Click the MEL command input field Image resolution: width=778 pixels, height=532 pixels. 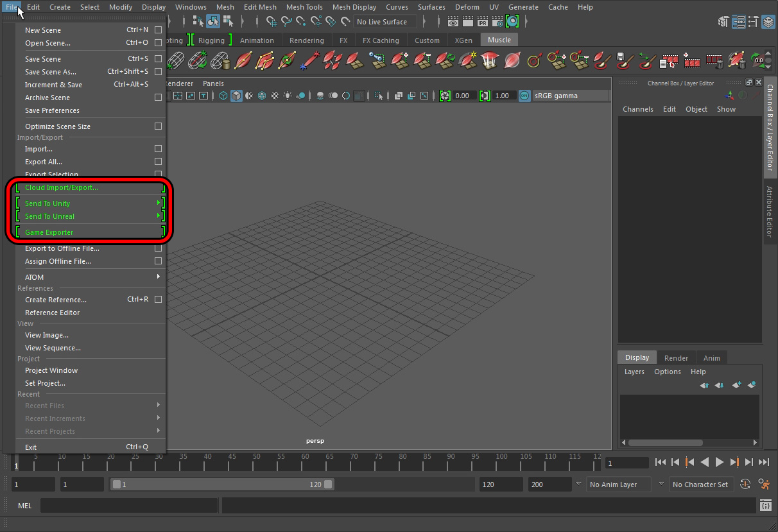(x=130, y=506)
